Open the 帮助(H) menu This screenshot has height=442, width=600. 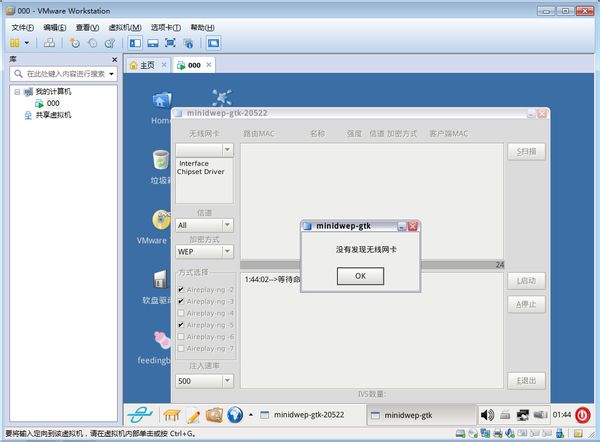pos(202,28)
